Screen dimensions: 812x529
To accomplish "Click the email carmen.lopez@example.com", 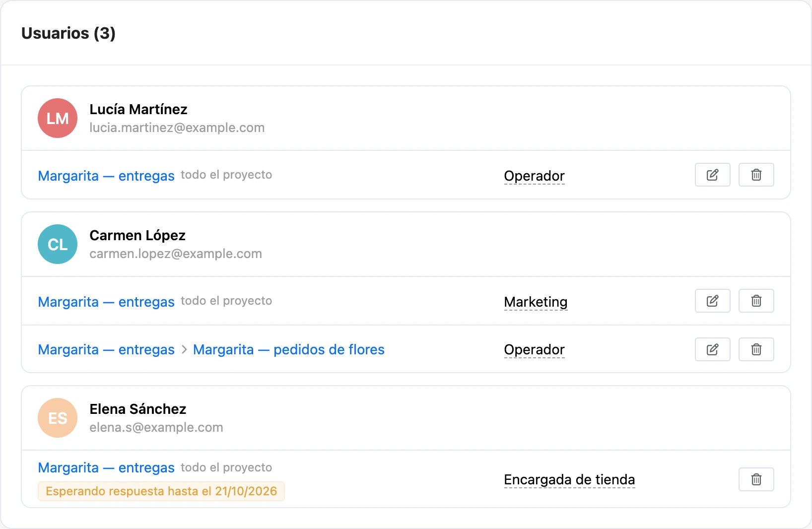I will pyautogui.click(x=176, y=254).
